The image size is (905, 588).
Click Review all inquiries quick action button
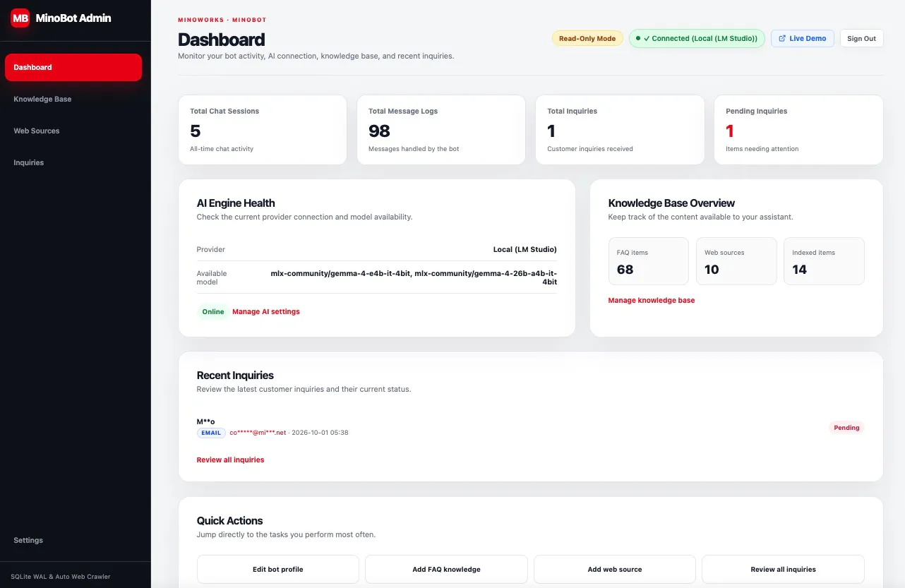coord(783,569)
